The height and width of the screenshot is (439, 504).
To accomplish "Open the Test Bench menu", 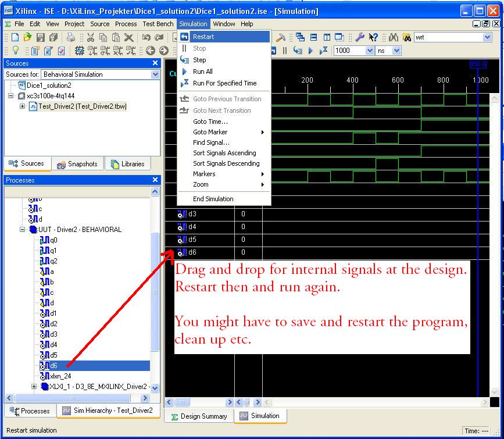I will tap(158, 24).
